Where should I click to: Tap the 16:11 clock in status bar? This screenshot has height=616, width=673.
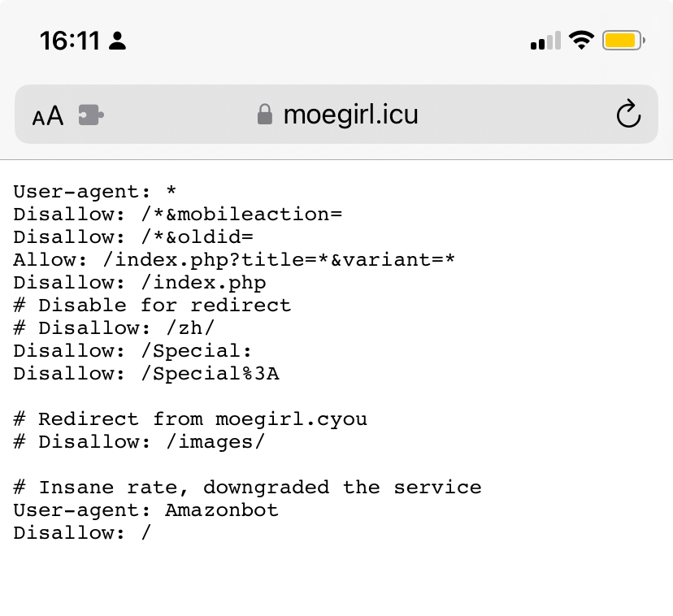click(x=69, y=41)
